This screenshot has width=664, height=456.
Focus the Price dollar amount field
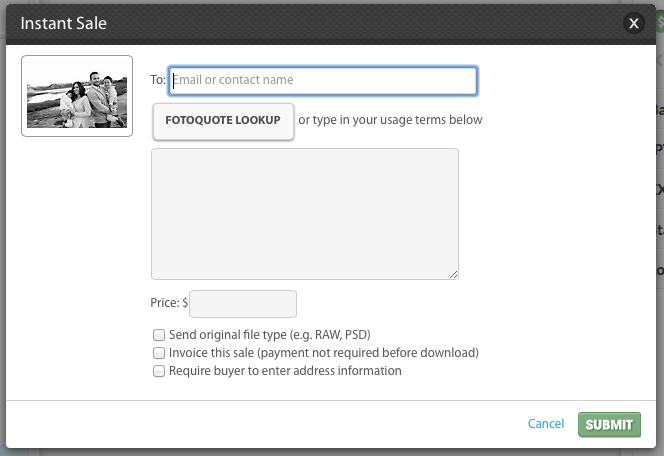tap(243, 304)
